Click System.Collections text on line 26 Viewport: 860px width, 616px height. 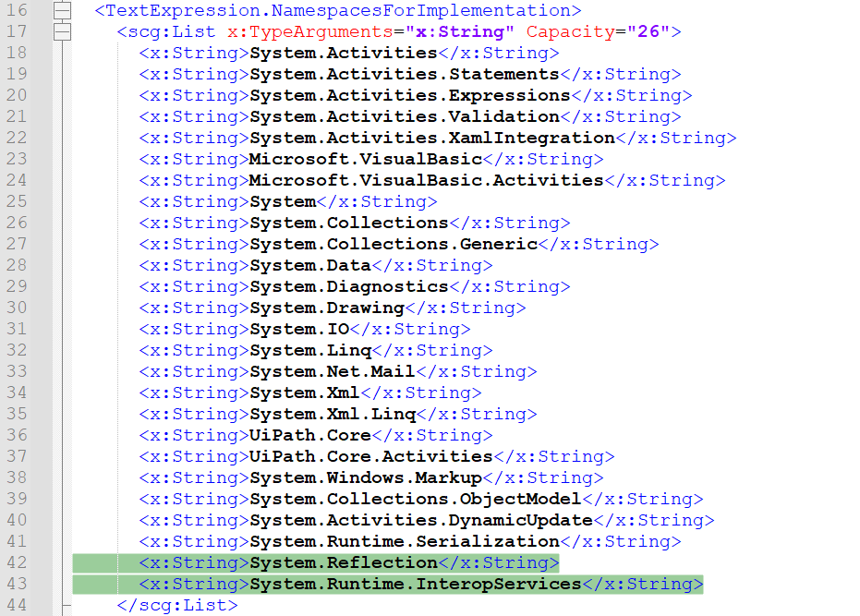349,223
